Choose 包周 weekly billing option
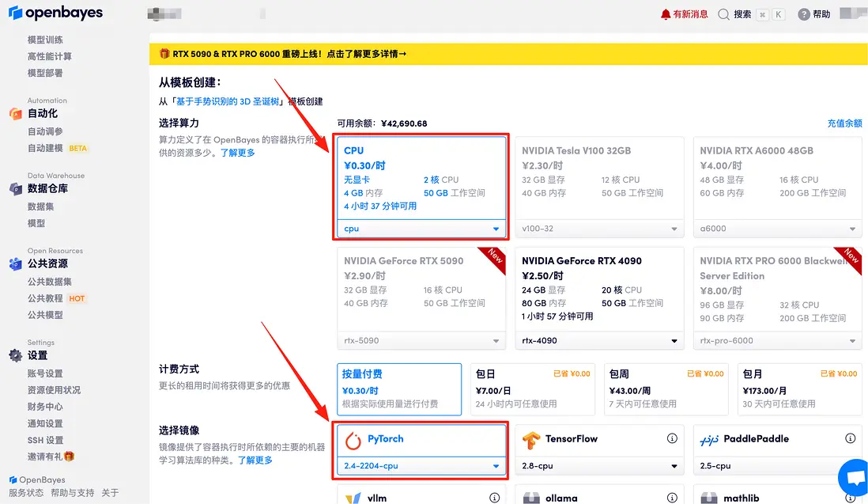Screen dimensions: 868x504 click(x=666, y=389)
